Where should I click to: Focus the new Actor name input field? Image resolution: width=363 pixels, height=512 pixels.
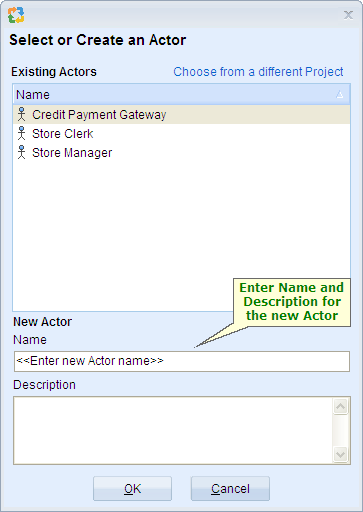pyautogui.click(x=182, y=361)
